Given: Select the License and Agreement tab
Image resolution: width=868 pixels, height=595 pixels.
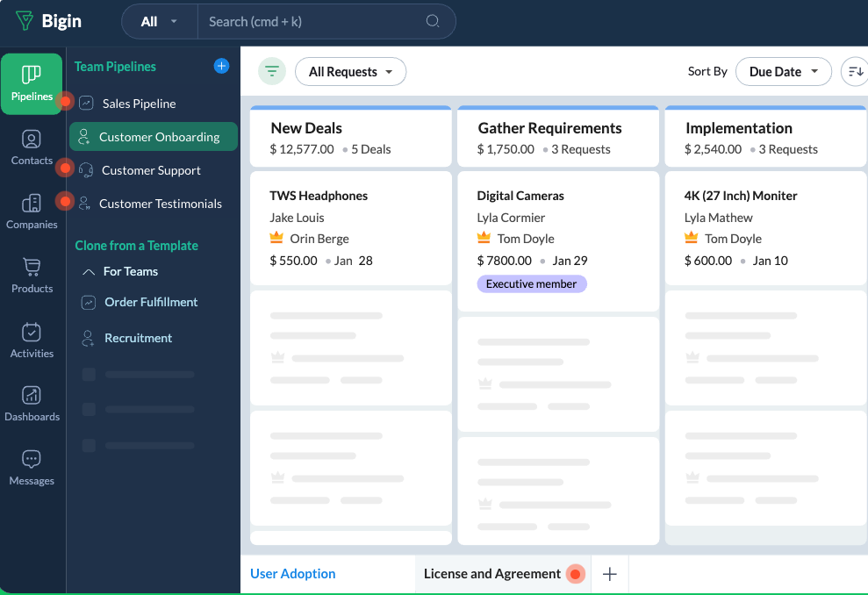Looking at the screenshot, I should (491, 574).
